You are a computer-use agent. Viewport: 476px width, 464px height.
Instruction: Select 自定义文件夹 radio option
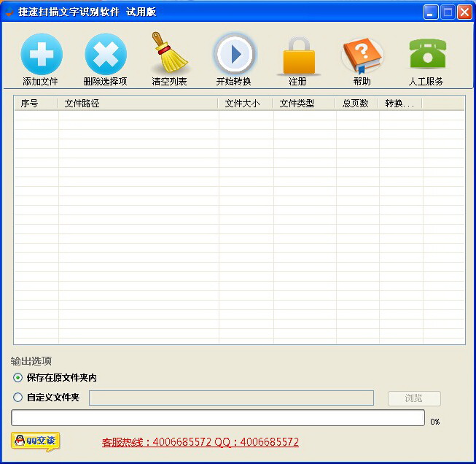point(18,397)
